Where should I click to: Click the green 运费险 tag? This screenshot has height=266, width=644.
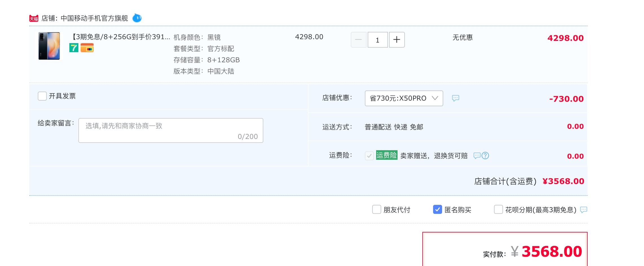point(387,155)
